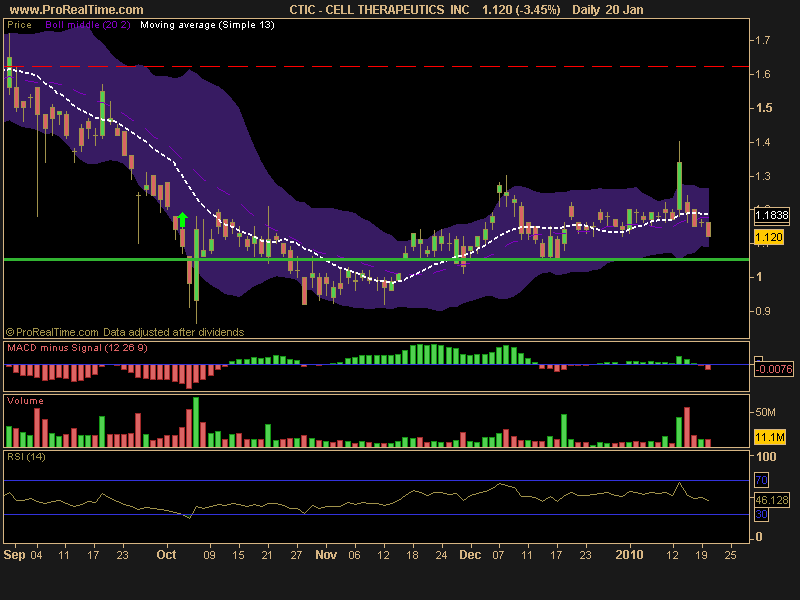Click the 1.6 price axis label
This screenshot has height=600, width=800.
coord(763,74)
